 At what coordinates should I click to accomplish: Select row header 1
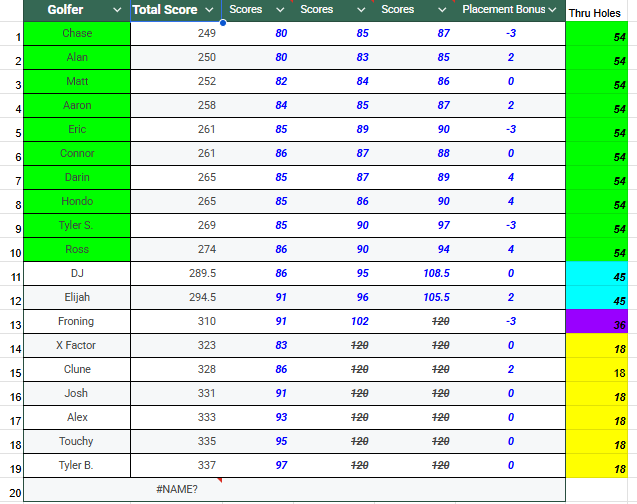(x=11, y=33)
